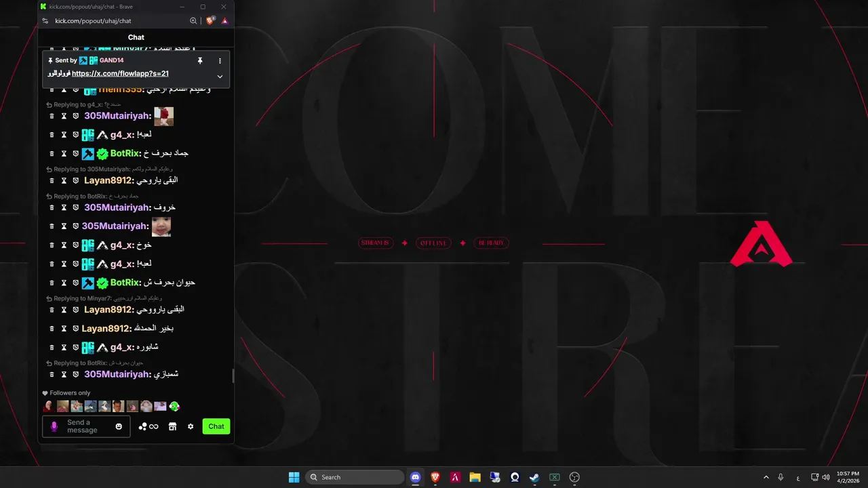Click username Layan8912 on "بخير الحمدلله" message
This screenshot has height=488, width=868.
coord(106,329)
